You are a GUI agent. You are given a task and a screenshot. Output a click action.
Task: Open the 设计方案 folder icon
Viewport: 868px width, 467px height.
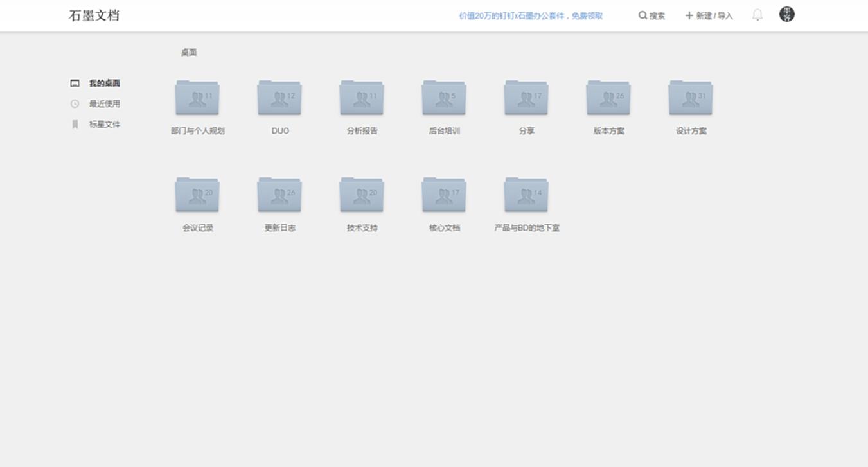(x=691, y=98)
